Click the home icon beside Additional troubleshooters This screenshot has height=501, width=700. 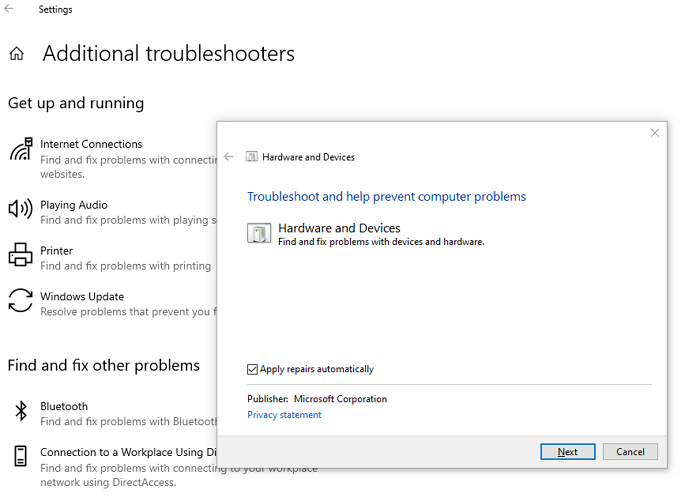(16, 54)
